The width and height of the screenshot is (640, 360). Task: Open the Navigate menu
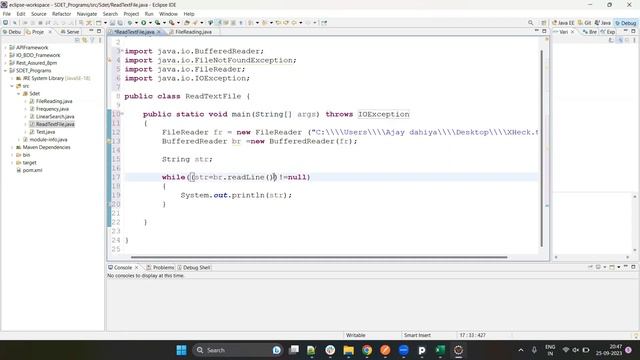pos(87,14)
